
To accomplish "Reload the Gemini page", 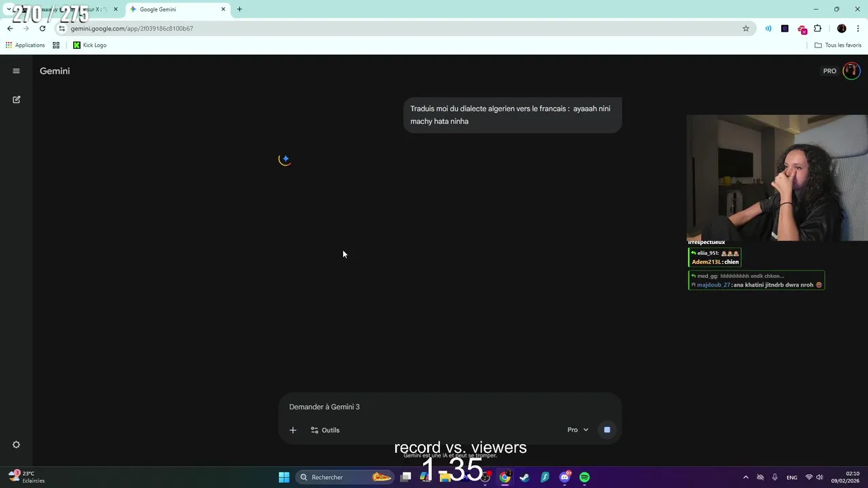I will 42,28.
